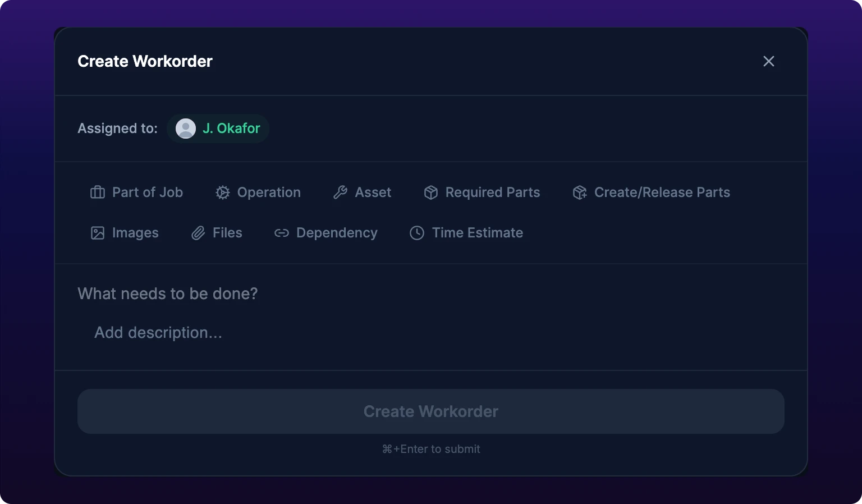Select the gear icon next to Operation
Image resolution: width=862 pixels, height=504 pixels.
(x=223, y=193)
